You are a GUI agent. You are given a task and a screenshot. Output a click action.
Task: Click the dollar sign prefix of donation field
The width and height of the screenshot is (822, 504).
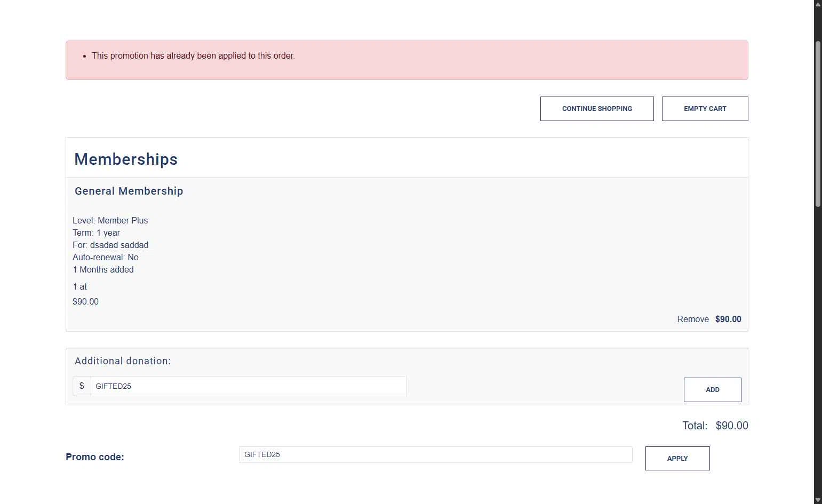click(82, 386)
